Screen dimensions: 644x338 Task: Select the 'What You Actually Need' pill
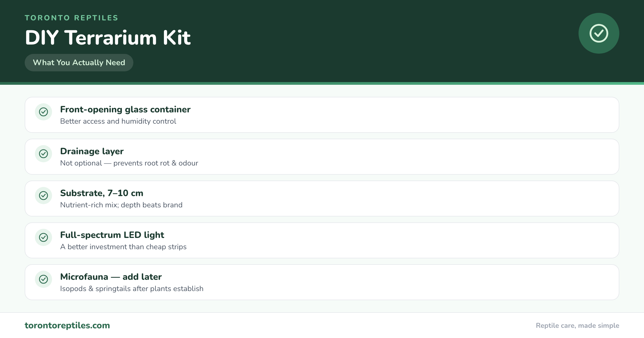pyautogui.click(x=79, y=63)
